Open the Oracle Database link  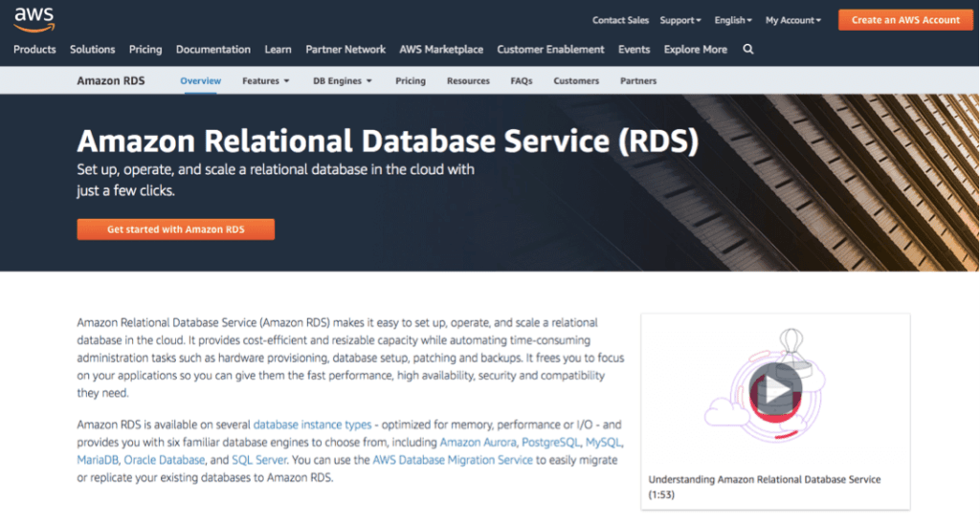tap(165, 460)
